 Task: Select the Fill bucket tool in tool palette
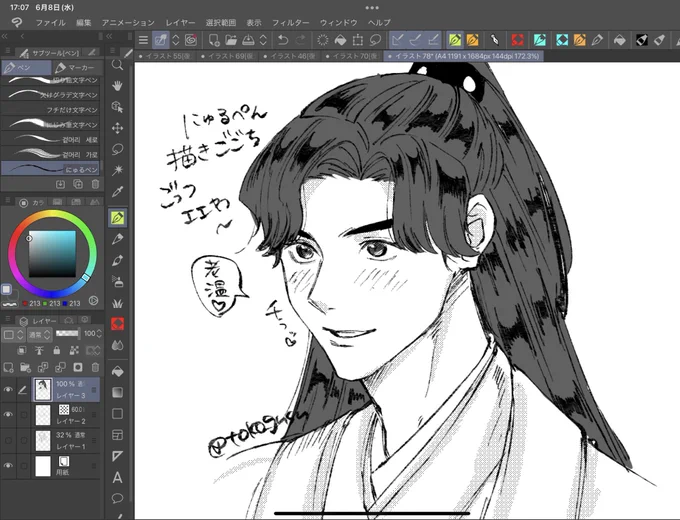(117, 371)
